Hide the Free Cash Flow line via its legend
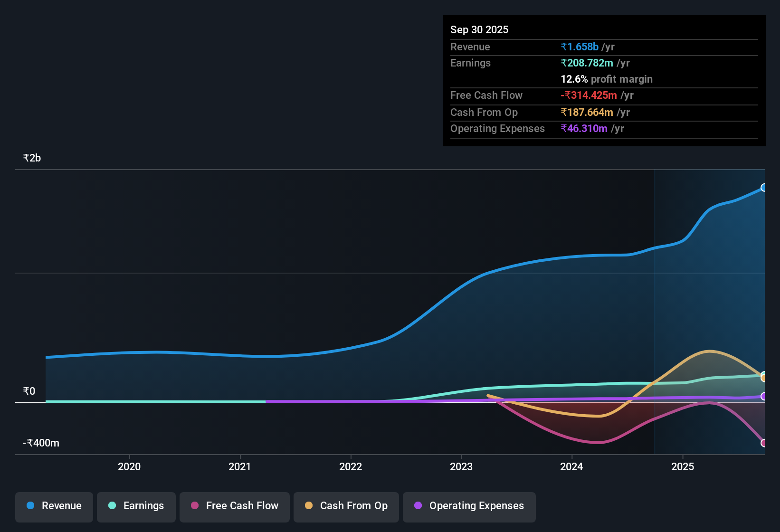 (234, 506)
